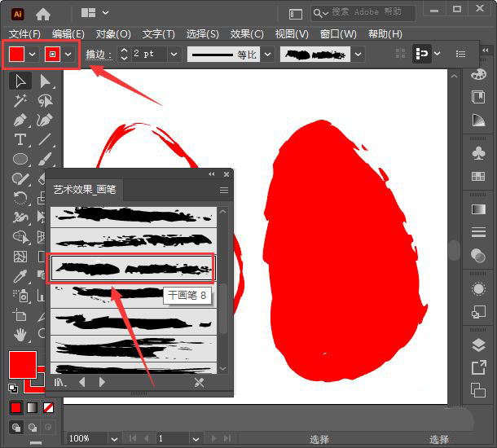
Task: Open the variable width profile dropdown
Action: (268, 55)
